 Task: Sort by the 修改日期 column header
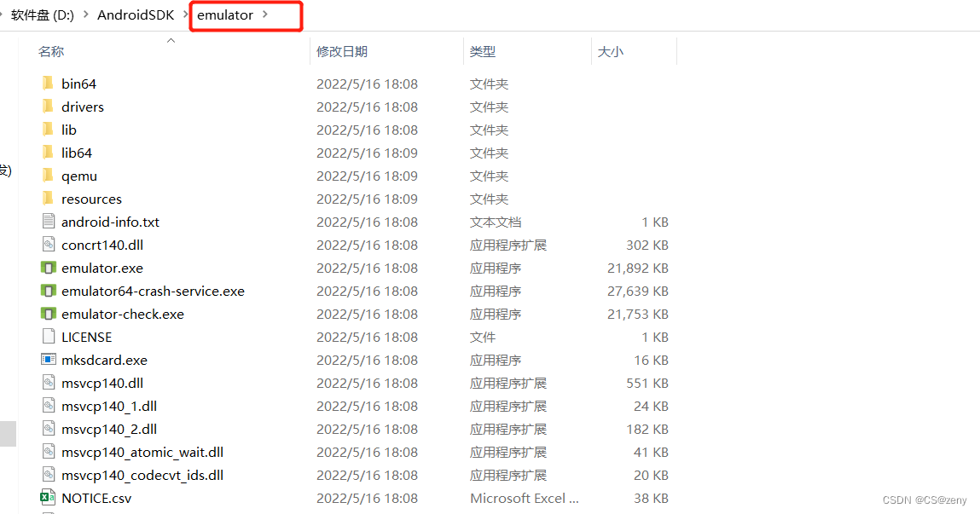point(342,52)
